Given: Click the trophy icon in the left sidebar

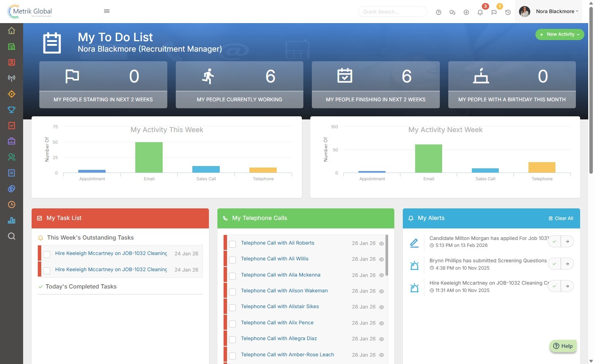Looking at the screenshot, I should coord(12,110).
